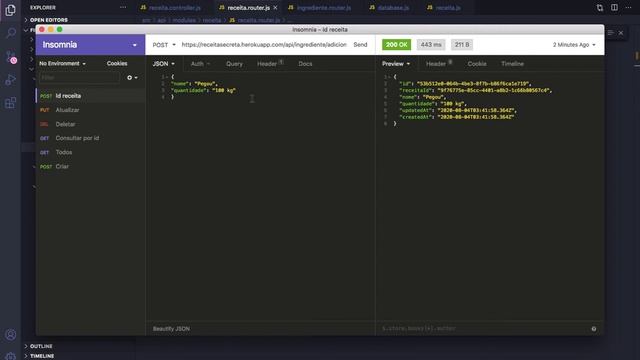Click the 443 ms response time badge

(x=431, y=45)
